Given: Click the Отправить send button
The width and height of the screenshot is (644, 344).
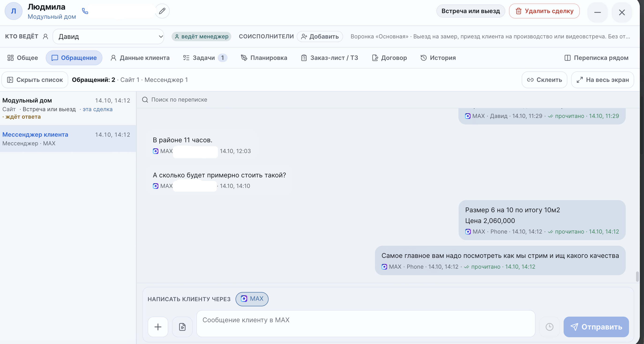Looking at the screenshot, I should point(596,327).
